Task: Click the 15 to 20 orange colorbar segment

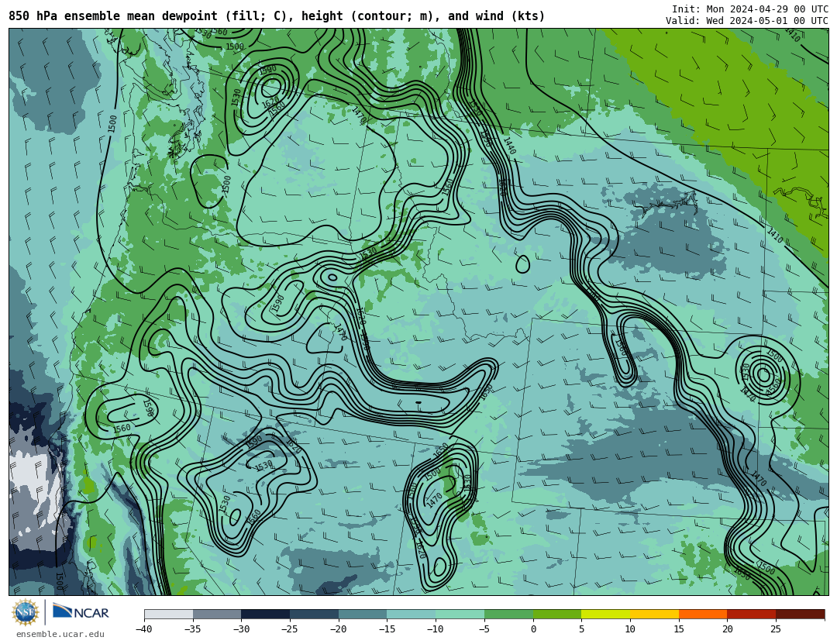Action: (x=703, y=614)
